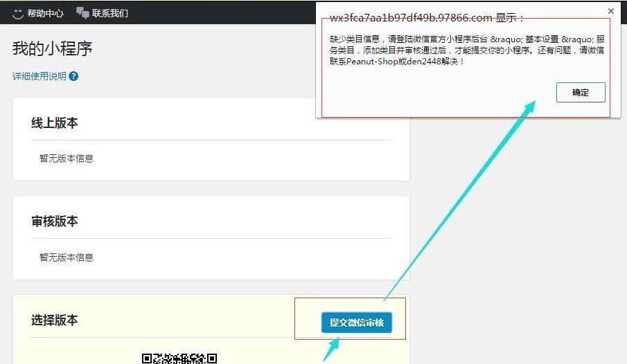The height and width of the screenshot is (364, 627).
Task: Open the 帮助中心 menu item
Action: pos(46,13)
